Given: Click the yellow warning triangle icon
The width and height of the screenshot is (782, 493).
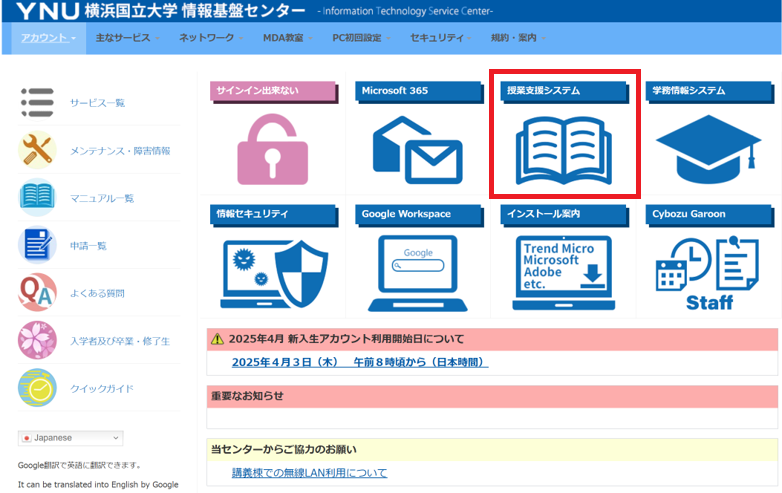Looking at the screenshot, I should [x=217, y=339].
